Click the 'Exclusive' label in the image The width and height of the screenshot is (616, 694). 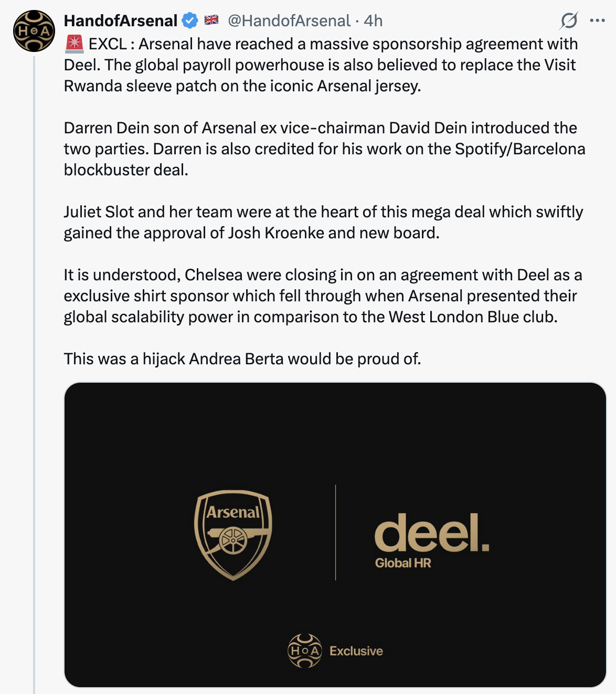[356, 651]
